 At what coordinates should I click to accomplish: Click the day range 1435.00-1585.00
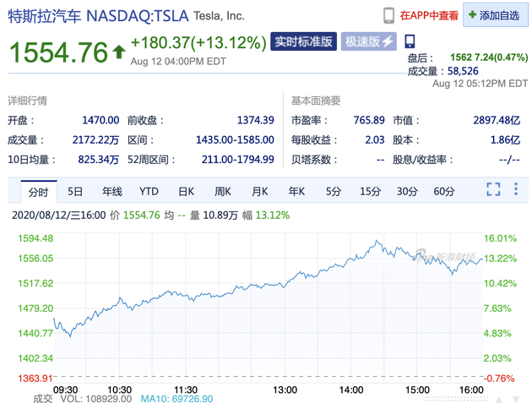point(235,140)
